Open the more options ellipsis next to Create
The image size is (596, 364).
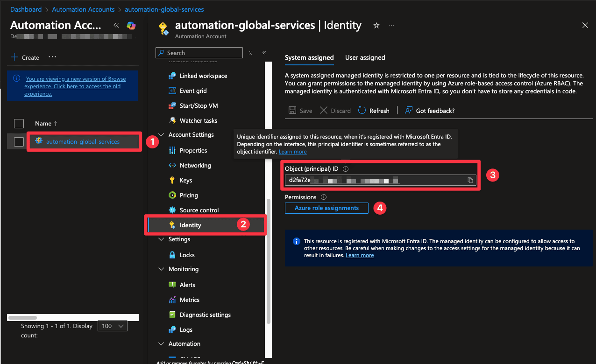point(52,57)
